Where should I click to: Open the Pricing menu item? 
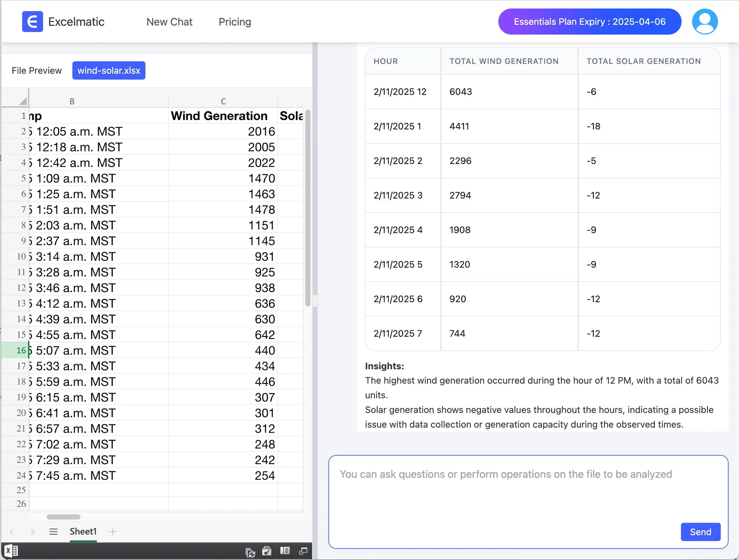[x=235, y=22]
